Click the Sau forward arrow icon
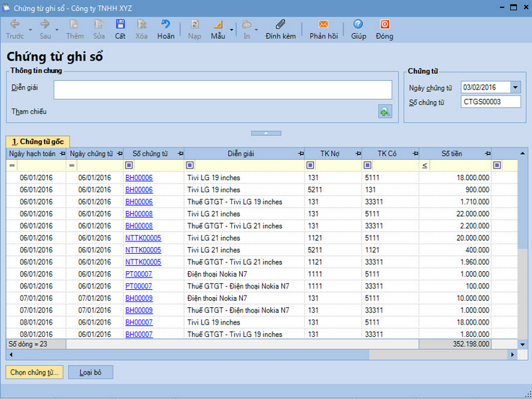The height and width of the screenshot is (399, 532). click(45, 24)
